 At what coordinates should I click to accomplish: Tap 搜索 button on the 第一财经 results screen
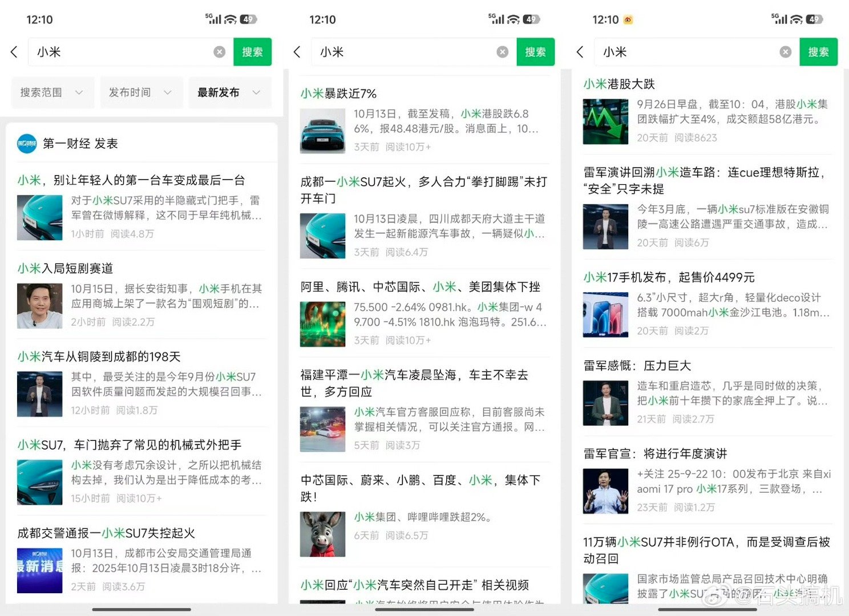(252, 52)
